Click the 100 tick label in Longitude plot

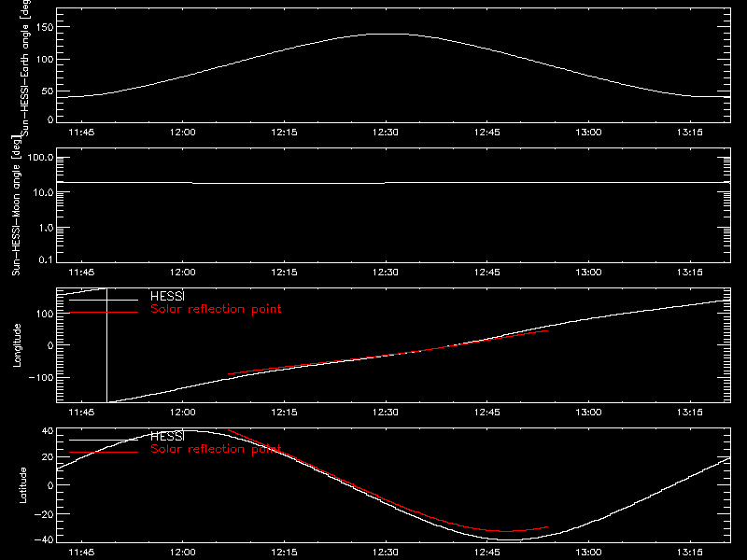(45, 314)
